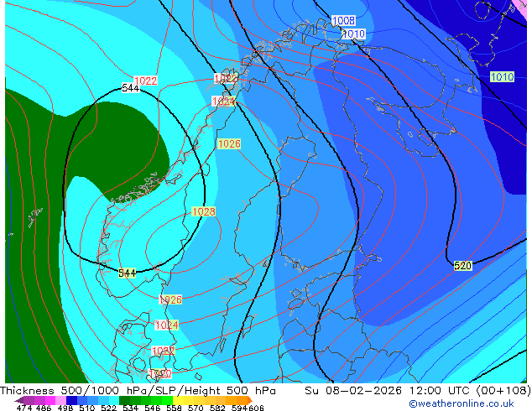Pick the dark blue legend swatch at 498
This screenshot has height=411, width=532.
pyautogui.click(x=71, y=400)
